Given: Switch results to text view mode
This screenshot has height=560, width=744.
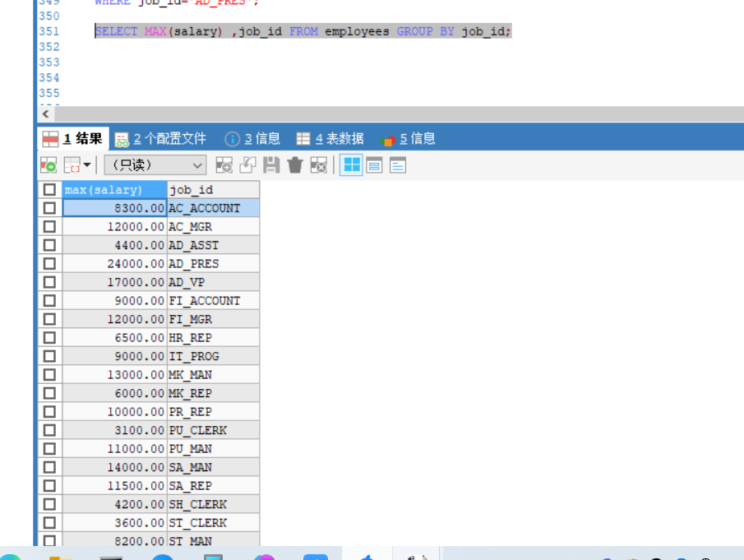Looking at the screenshot, I should (x=397, y=164).
